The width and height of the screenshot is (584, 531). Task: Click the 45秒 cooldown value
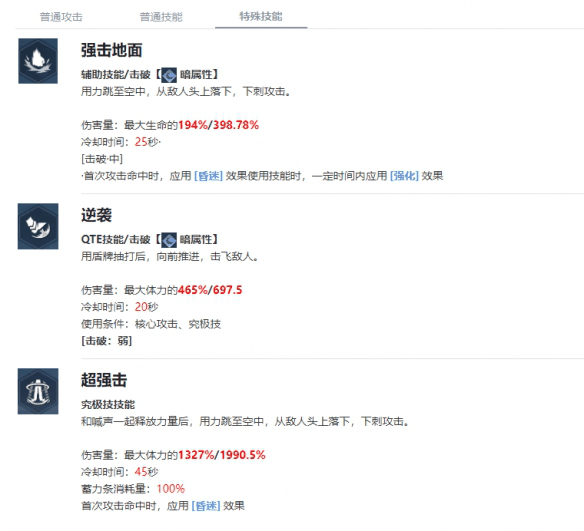click(x=146, y=472)
